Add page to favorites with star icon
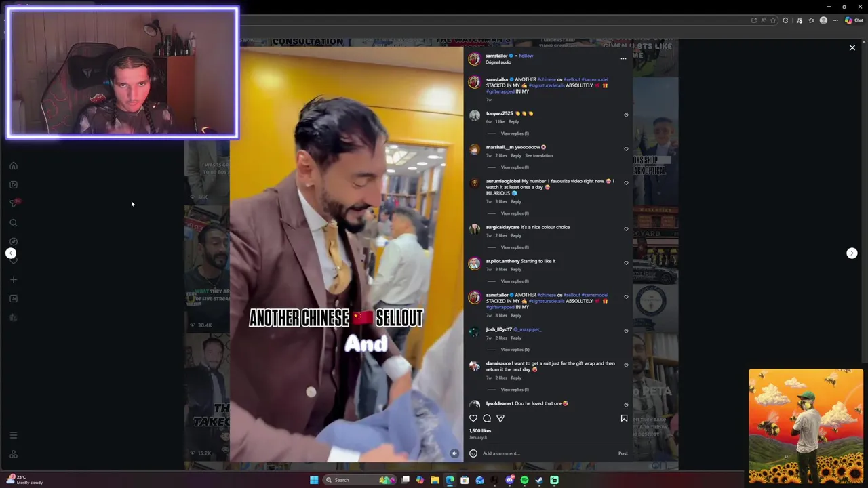 point(773,20)
